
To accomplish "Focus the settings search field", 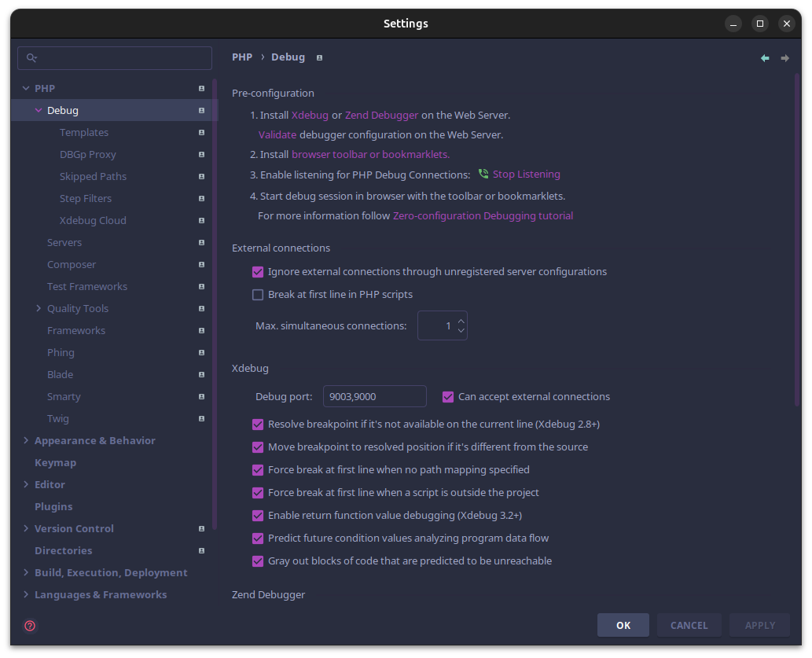I will coord(115,58).
